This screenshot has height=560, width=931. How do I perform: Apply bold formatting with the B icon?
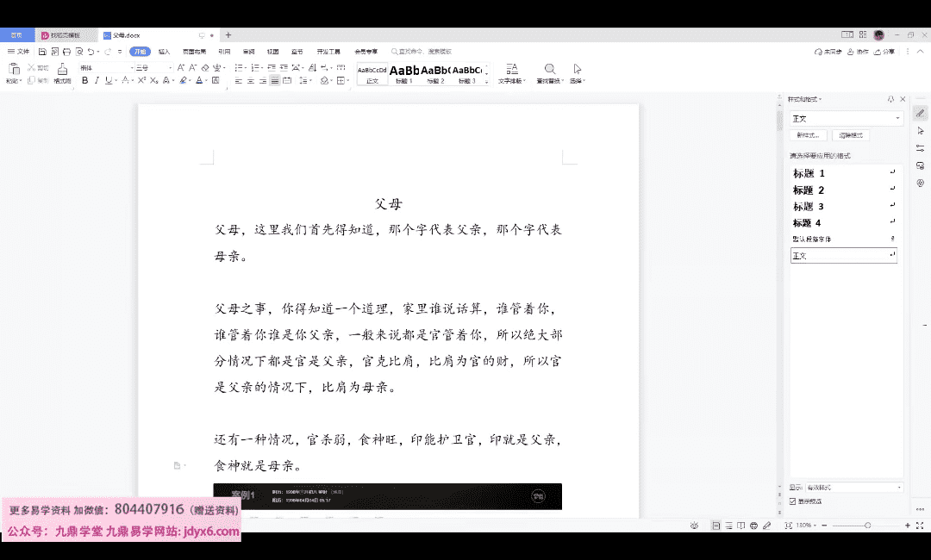click(x=84, y=81)
